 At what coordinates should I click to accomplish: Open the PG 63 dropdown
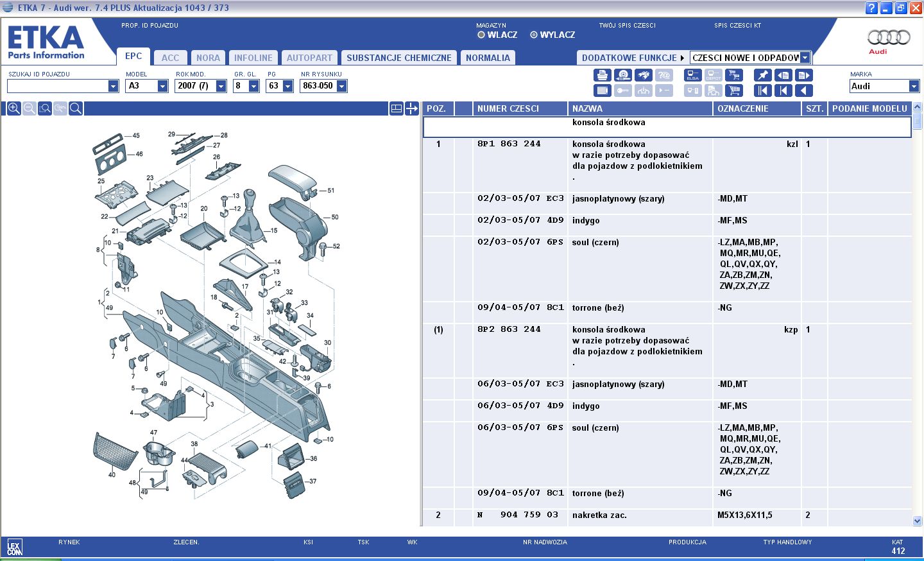click(x=287, y=86)
